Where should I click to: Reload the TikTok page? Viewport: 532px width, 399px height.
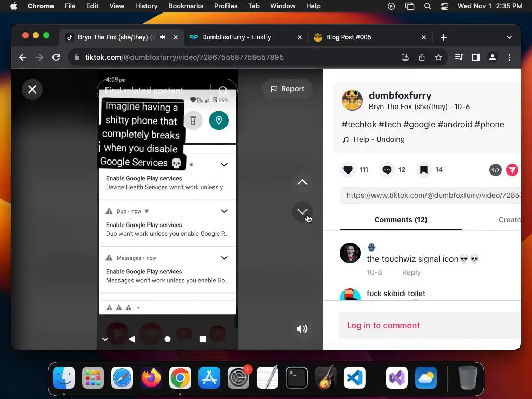pos(56,57)
